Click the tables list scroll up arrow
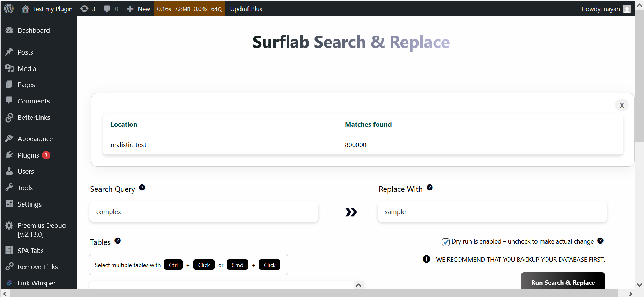 click(358, 285)
